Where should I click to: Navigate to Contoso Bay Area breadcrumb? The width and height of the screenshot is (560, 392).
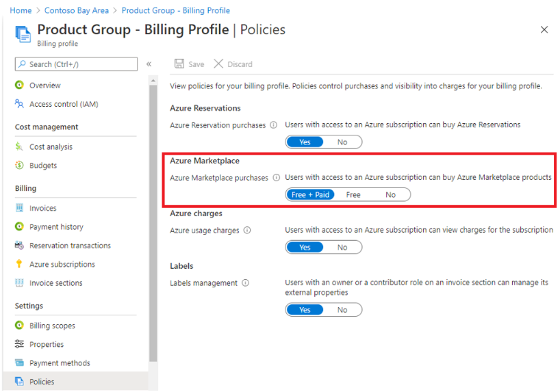(x=76, y=11)
